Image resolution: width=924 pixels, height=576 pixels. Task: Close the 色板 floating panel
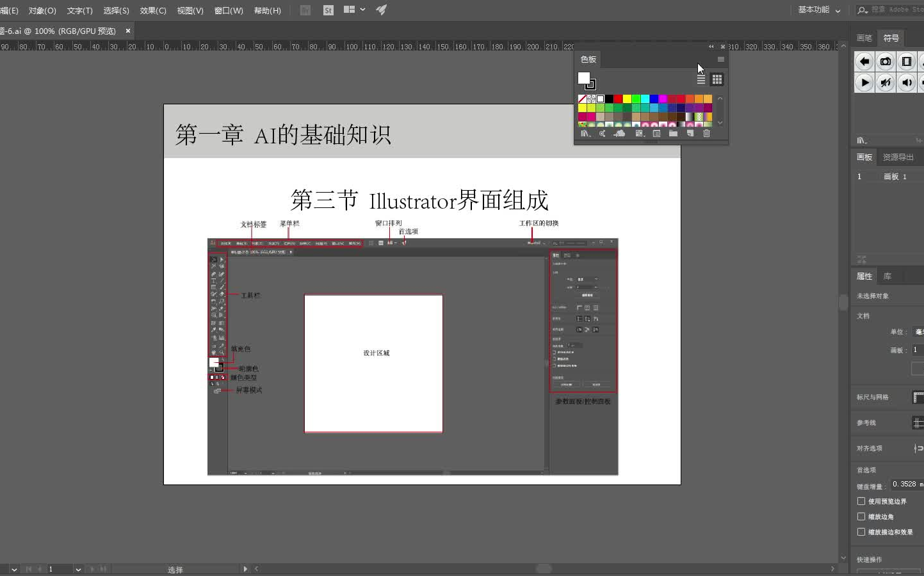[723, 47]
